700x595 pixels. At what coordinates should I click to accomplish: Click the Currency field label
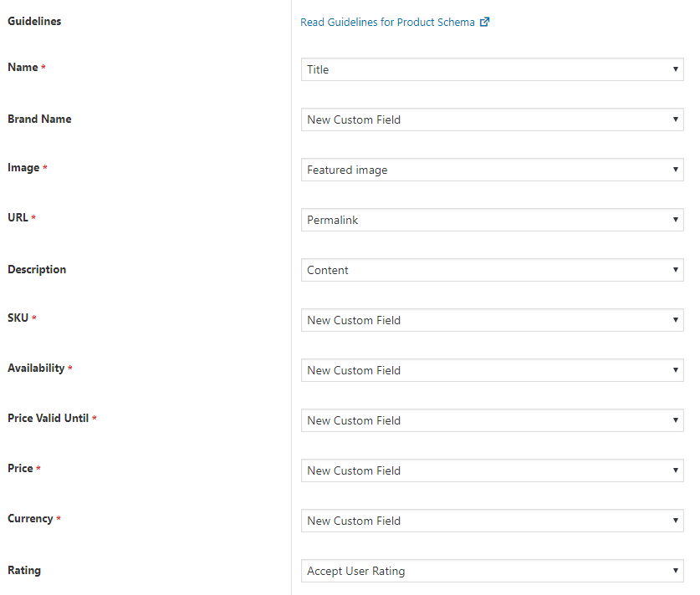click(x=30, y=518)
